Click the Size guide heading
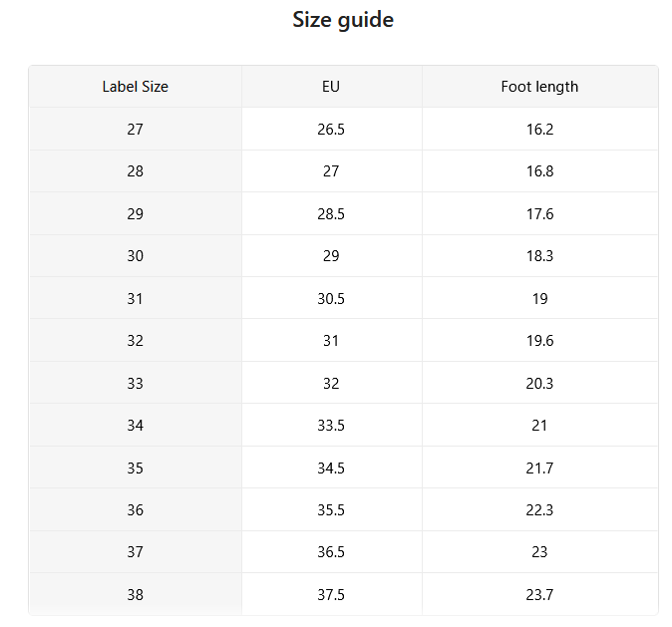The image size is (672, 627). pos(343,20)
